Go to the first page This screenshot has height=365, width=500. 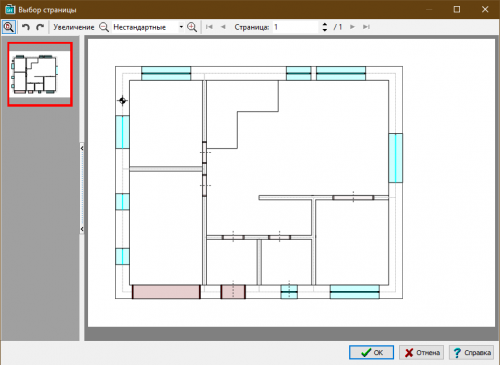[209, 27]
